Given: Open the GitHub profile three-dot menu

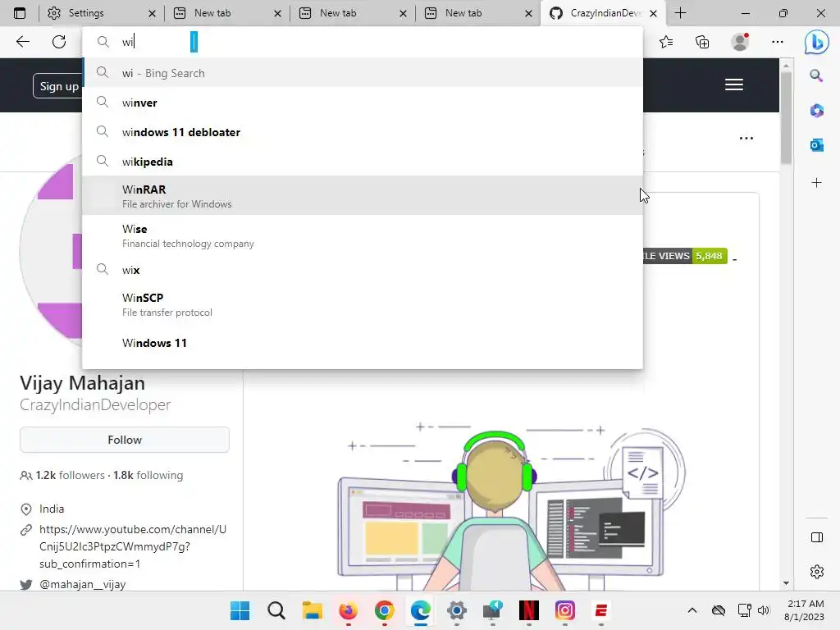Looking at the screenshot, I should pos(746,138).
